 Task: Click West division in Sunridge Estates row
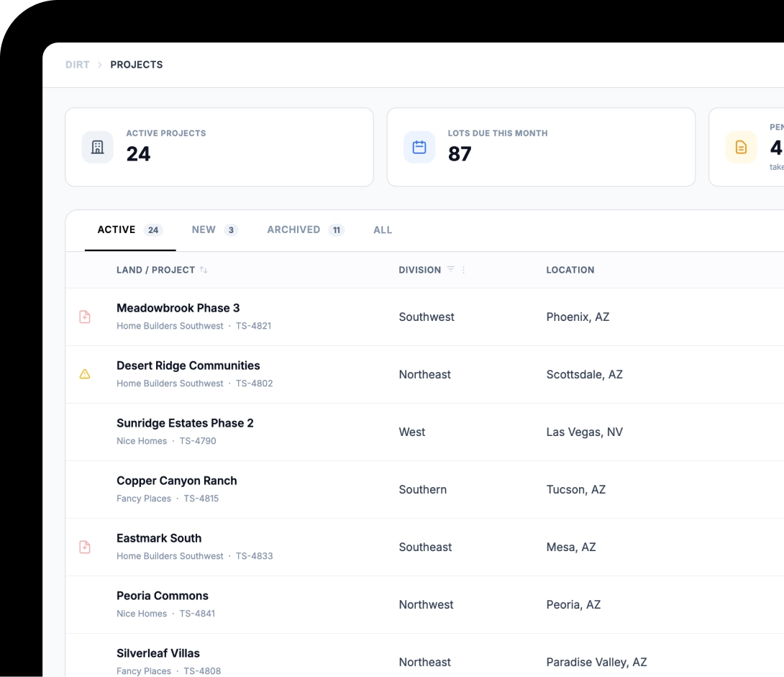click(x=411, y=432)
